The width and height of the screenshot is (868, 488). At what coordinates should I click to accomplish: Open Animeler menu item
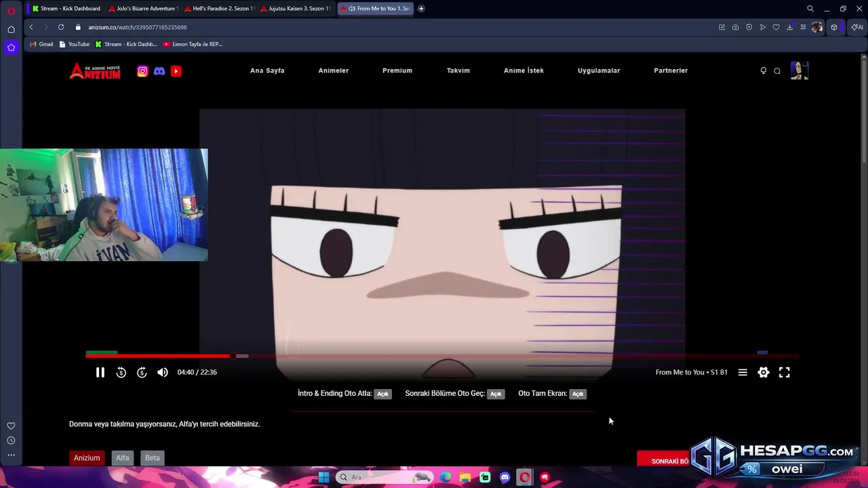[x=334, y=70]
